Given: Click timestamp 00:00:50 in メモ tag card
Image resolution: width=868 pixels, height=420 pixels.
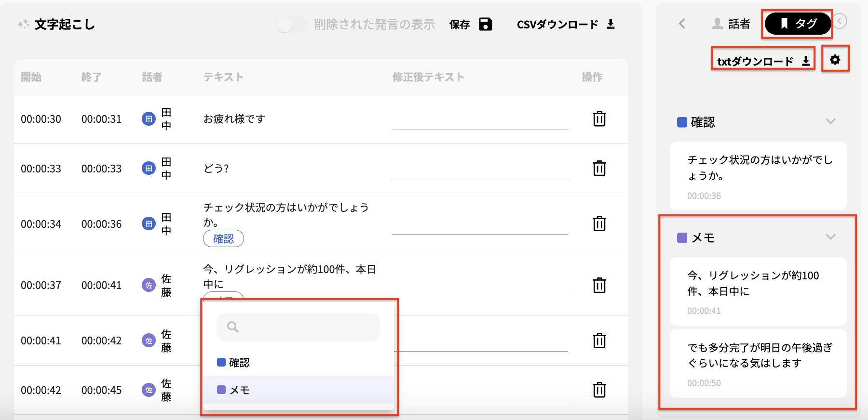Looking at the screenshot, I should (x=704, y=383).
